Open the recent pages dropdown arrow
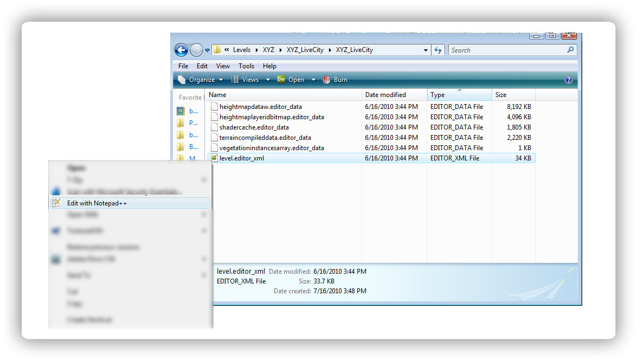Viewport: 644px width, 361px height. pyautogui.click(x=208, y=50)
